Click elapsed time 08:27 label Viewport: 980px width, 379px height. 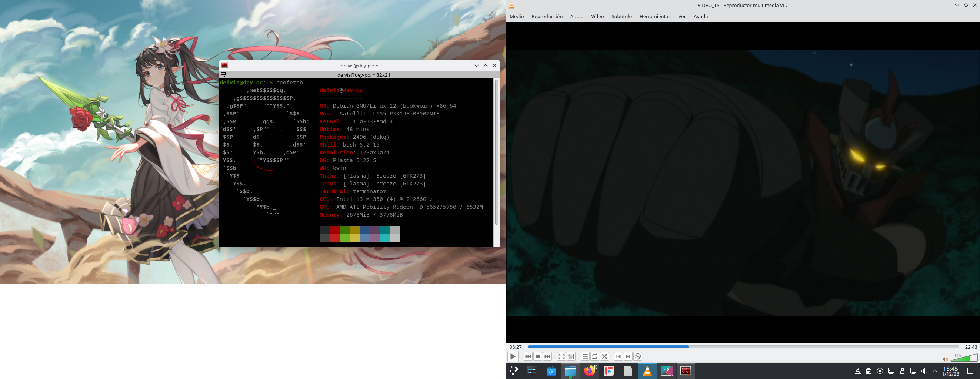516,347
